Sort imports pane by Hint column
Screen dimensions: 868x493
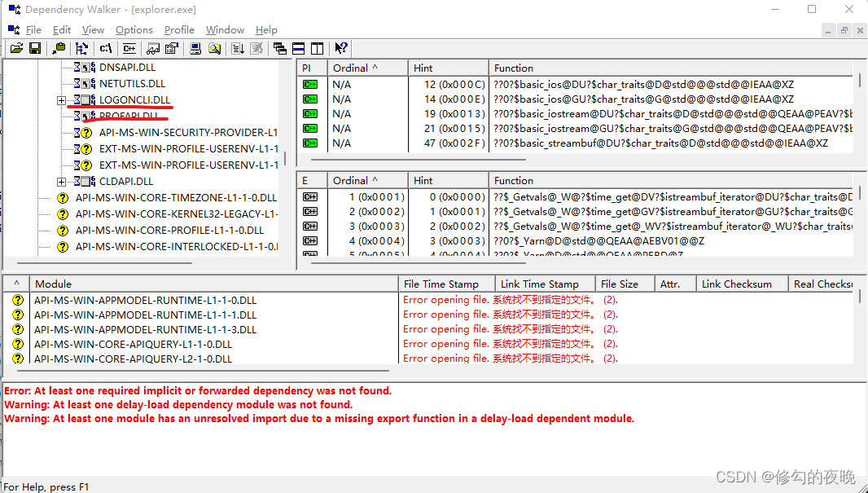click(x=449, y=68)
